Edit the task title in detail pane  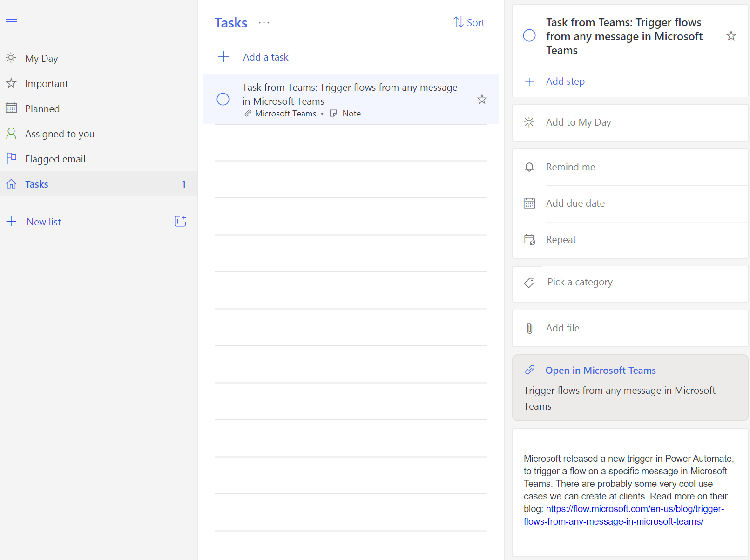tap(624, 36)
